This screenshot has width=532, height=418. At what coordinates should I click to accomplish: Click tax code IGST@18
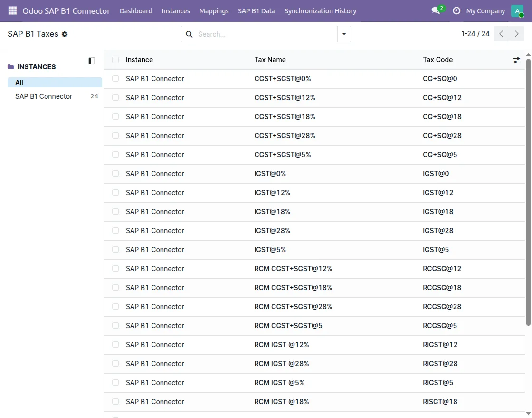click(438, 212)
